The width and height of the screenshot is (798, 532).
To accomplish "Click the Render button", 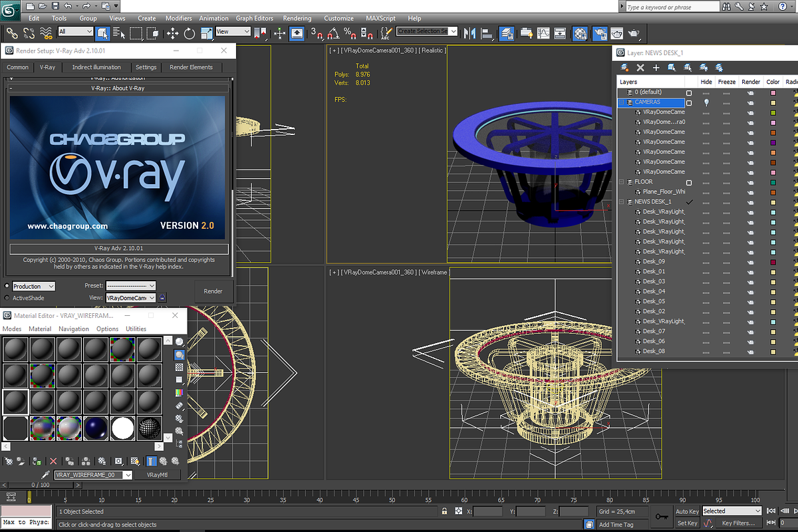I will 213,291.
